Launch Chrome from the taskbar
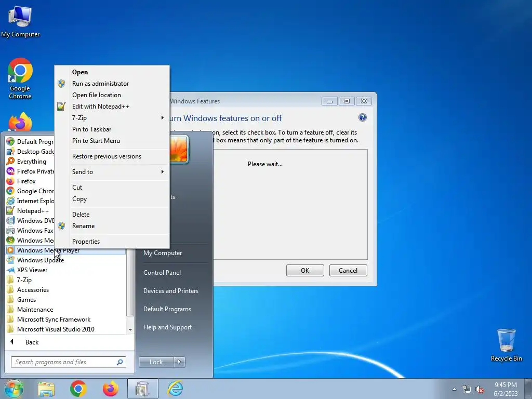The image size is (532, 399). click(78, 389)
